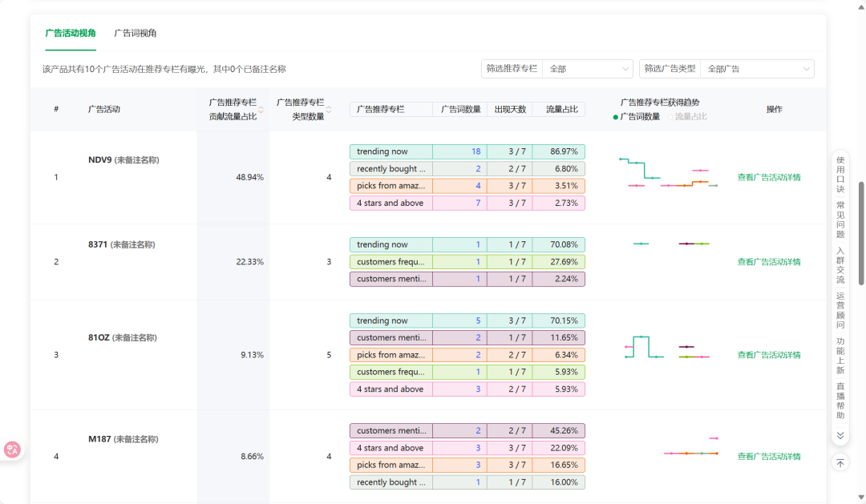
Task: Open 查看广告活动详情 for NDV9 campaign
Action: click(769, 177)
